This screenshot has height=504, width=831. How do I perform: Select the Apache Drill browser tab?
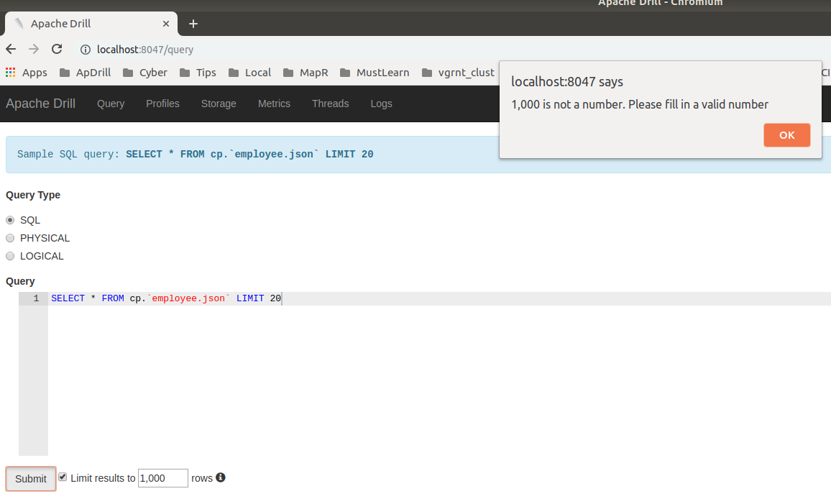point(91,24)
